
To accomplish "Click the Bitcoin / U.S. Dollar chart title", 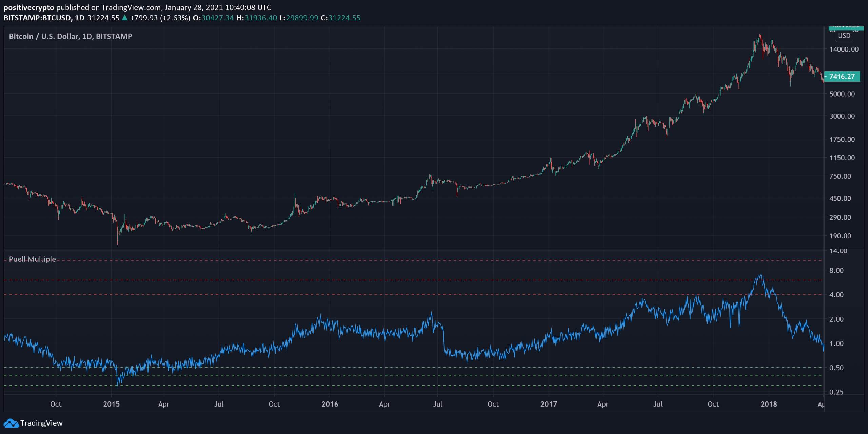I will pos(70,36).
